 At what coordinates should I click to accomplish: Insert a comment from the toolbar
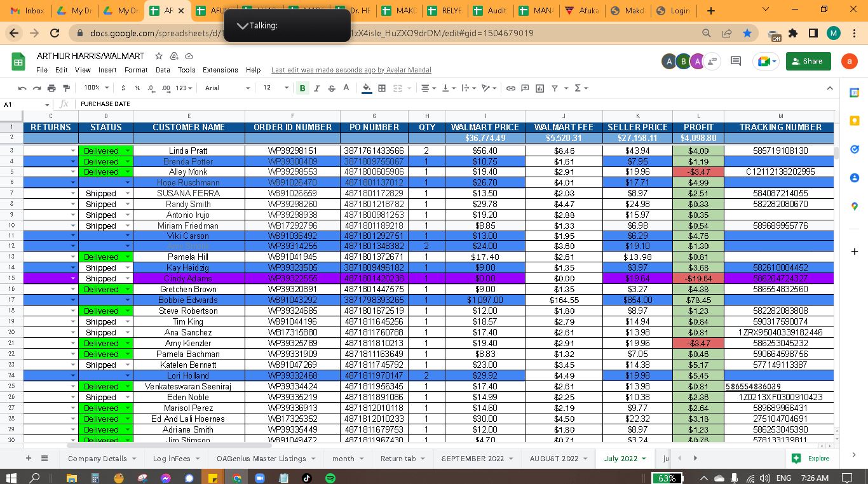coord(525,88)
